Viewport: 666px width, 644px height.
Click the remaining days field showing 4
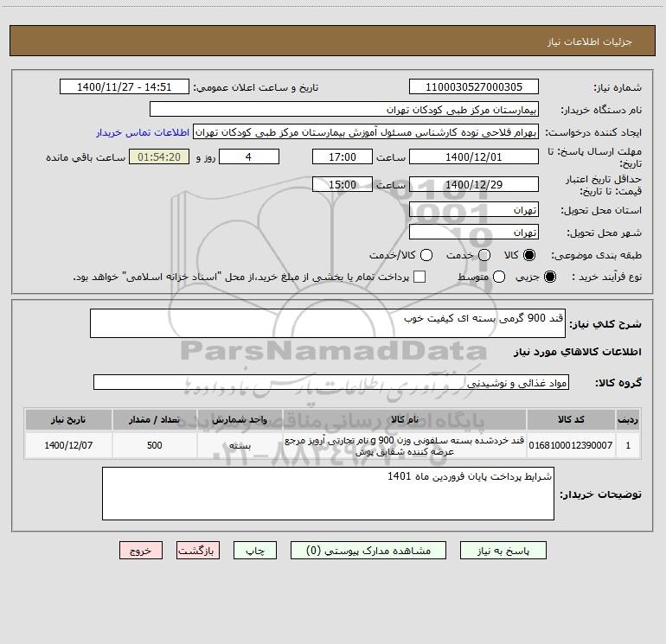[x=249, y=157]
